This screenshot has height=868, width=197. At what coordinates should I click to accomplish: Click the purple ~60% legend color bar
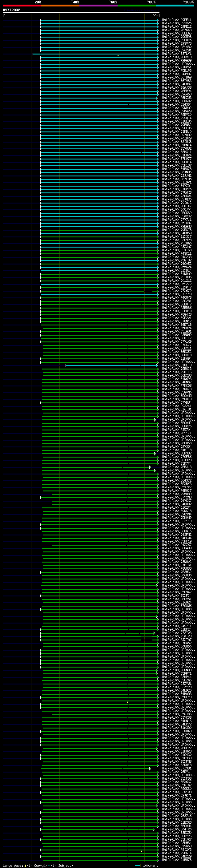(x=99, y=6)
